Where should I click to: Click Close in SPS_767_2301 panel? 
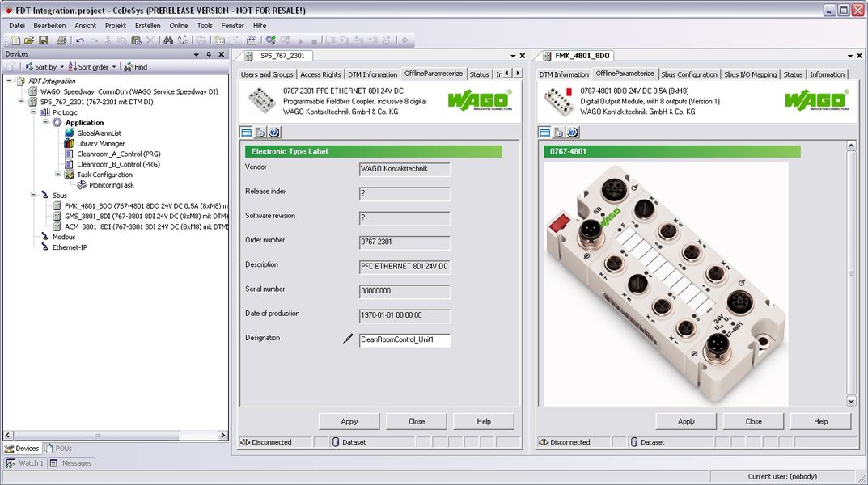(x=417, y=421)
